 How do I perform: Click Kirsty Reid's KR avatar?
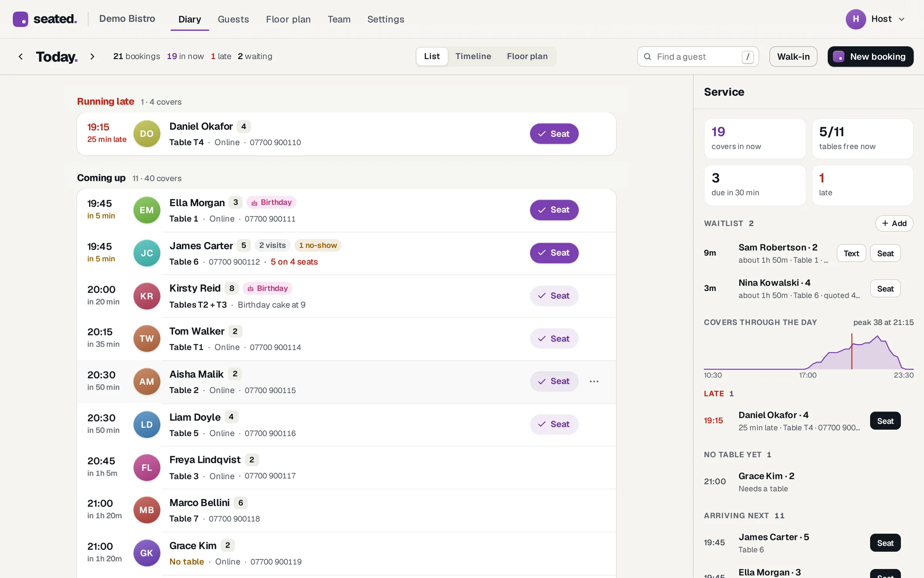click(147, 296)
